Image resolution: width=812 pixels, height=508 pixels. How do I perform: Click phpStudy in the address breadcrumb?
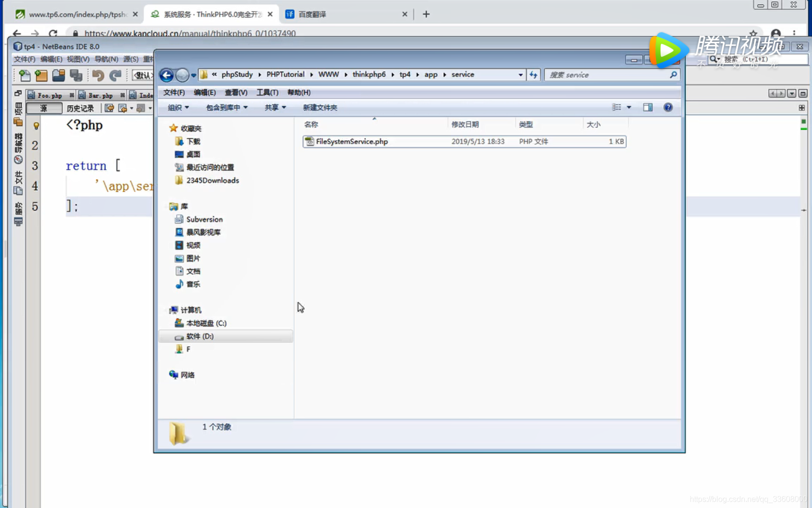click(237, 75)
